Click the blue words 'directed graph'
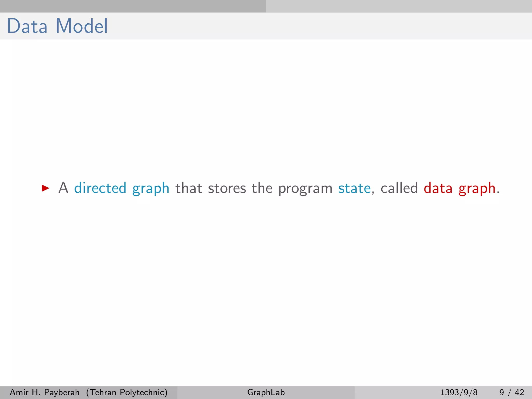Viewport: 532px width, 399px height. click(122, 188)
